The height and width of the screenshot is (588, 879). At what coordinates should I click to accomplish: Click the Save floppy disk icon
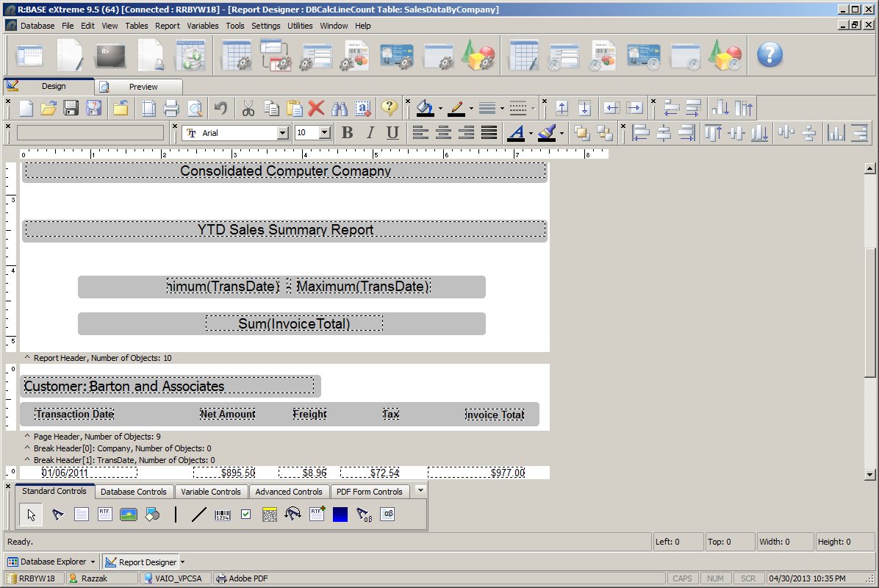[71, 109]
